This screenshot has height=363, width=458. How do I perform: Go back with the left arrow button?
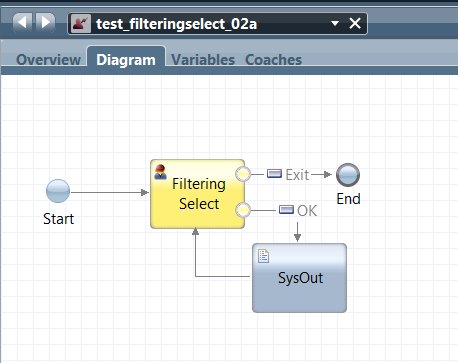(22, 23)
